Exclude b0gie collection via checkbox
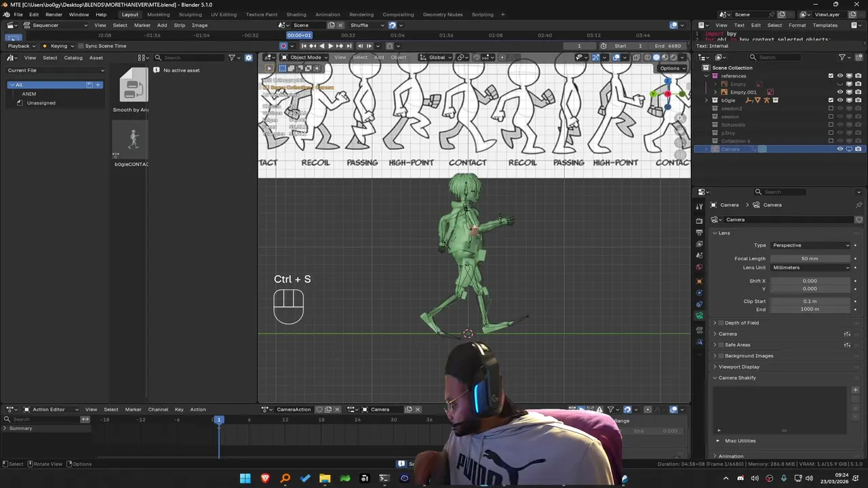868x488 pixels. (x=831, y=100)
